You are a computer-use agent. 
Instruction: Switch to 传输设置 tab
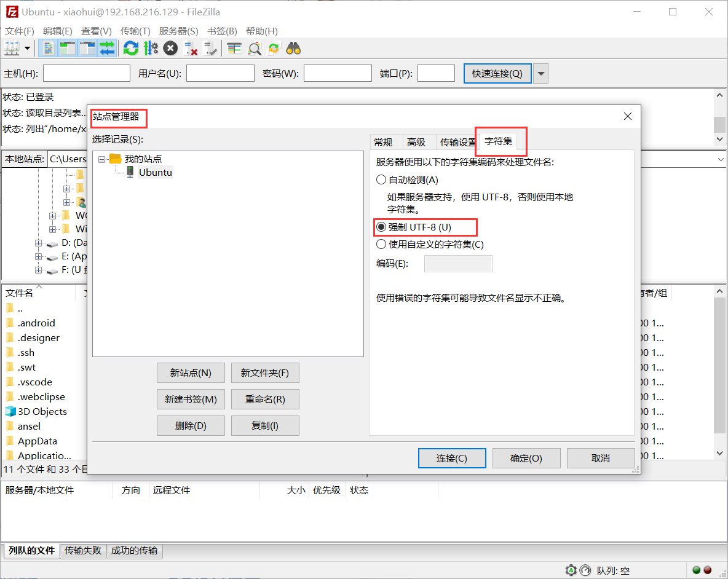457,142
